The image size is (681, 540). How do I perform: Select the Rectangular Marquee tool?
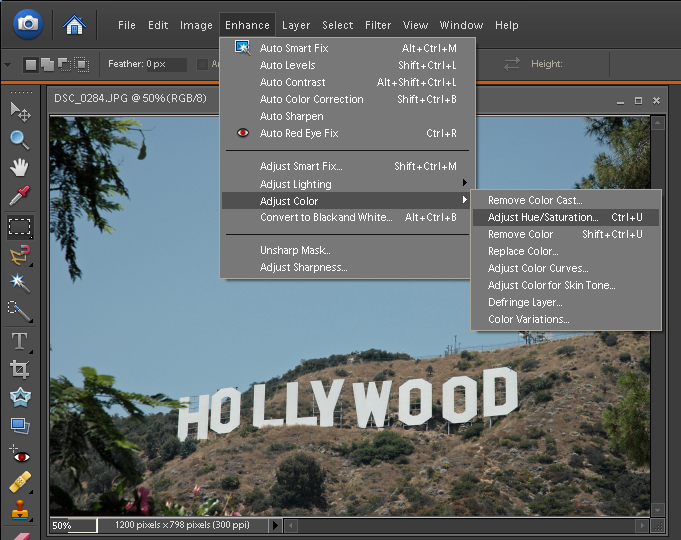click(x=20, y=226)
